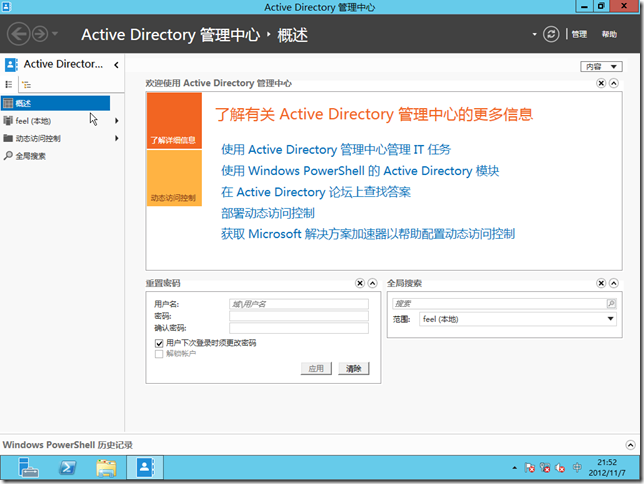The image size is (644, 484).
Task: Click the global search text box
Action: (x=499, y=304)
